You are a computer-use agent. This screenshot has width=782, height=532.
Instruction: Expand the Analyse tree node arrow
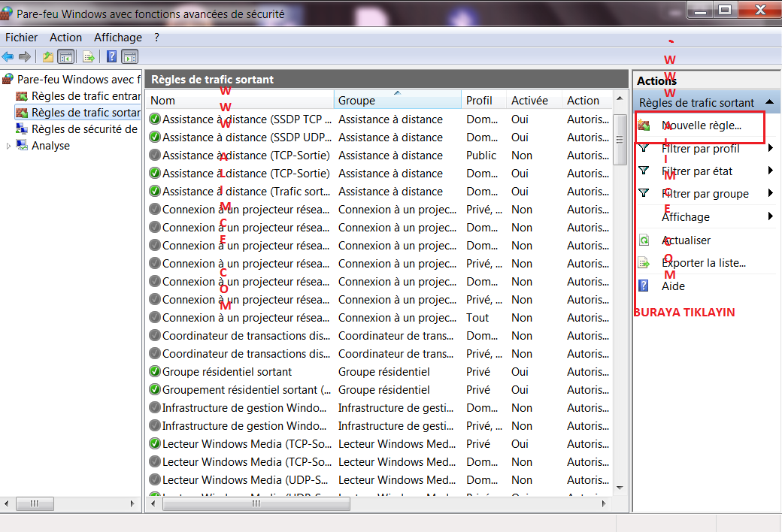8,146
